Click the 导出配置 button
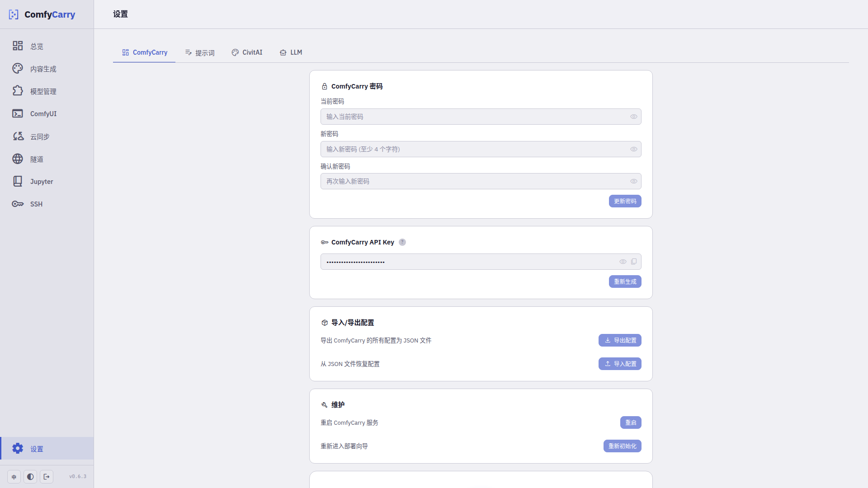This screenshot has width=868, height=488. point(620,340)
